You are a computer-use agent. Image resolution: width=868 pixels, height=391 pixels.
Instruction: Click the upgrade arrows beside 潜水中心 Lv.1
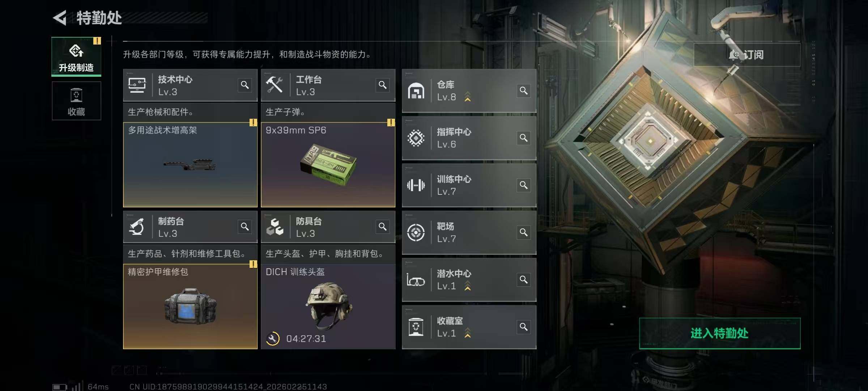tap(468, 286)
